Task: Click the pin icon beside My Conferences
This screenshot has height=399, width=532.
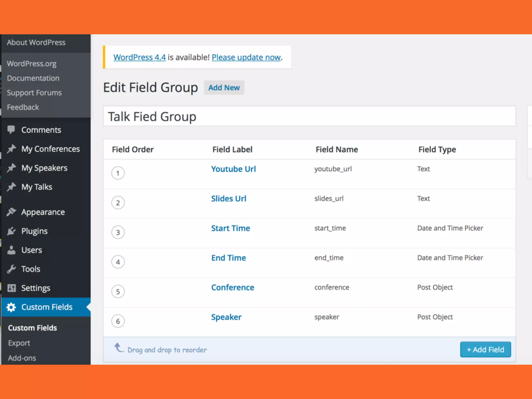Action: coord(11,149)
